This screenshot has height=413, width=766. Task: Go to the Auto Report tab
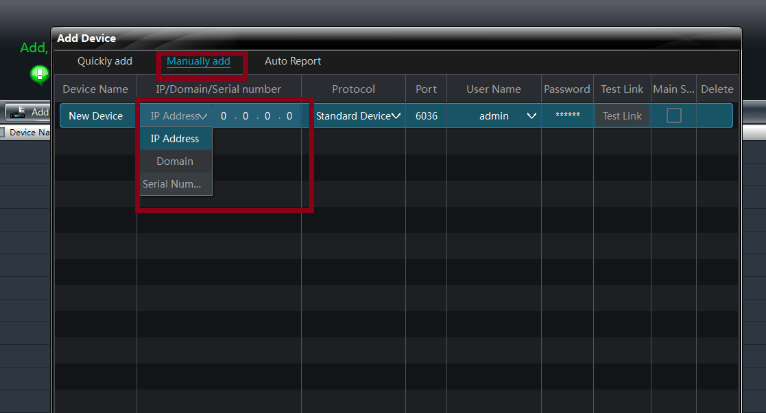[x=292, y=61]
